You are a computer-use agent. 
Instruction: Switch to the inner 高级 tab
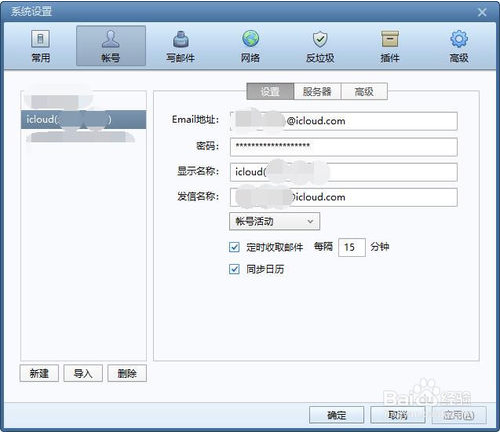tap(364, 91)
